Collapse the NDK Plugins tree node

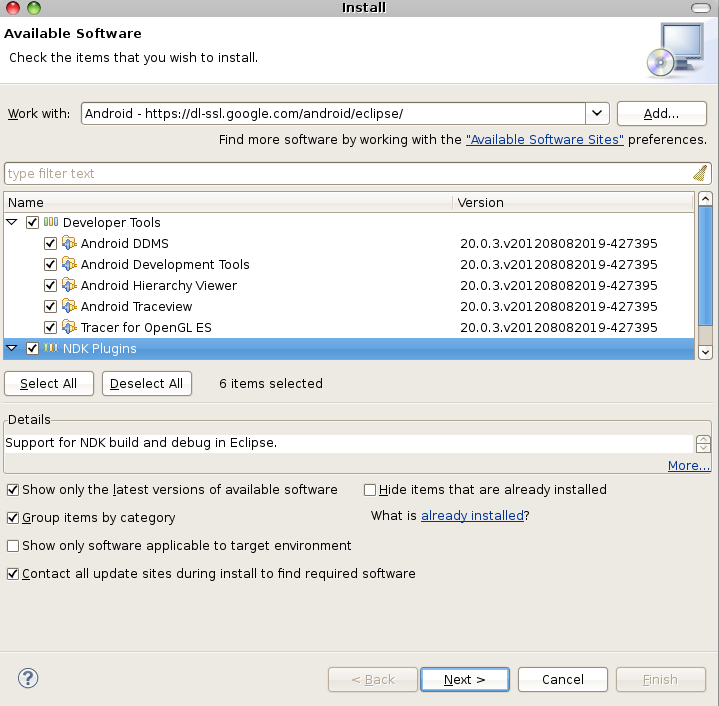pos(12,348)
